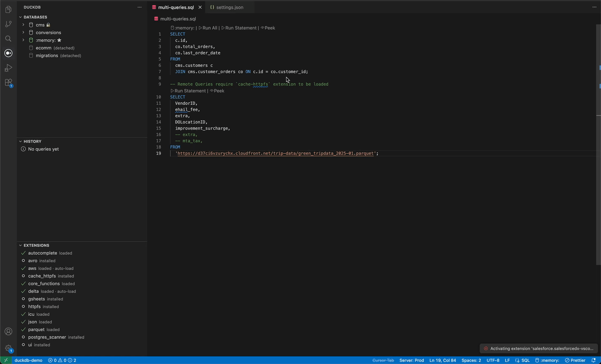This screenshot has height=364, width=601.
Task: Toggle the postgres_scanner extension status circle
Action: pyautogui.click(x=23, y=337)
